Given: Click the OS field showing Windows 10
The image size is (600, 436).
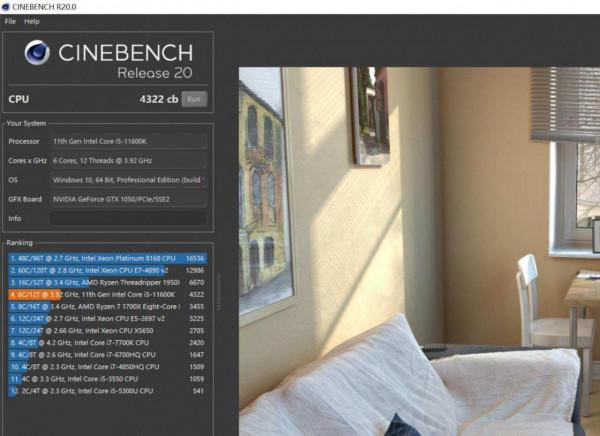Looking at the screenshot, I should click(129, 180).
